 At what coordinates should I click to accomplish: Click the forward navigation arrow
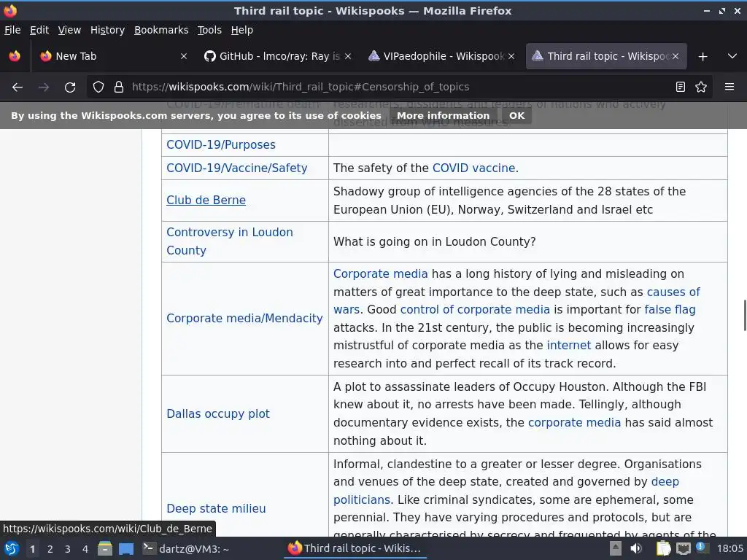coord(44,87)
